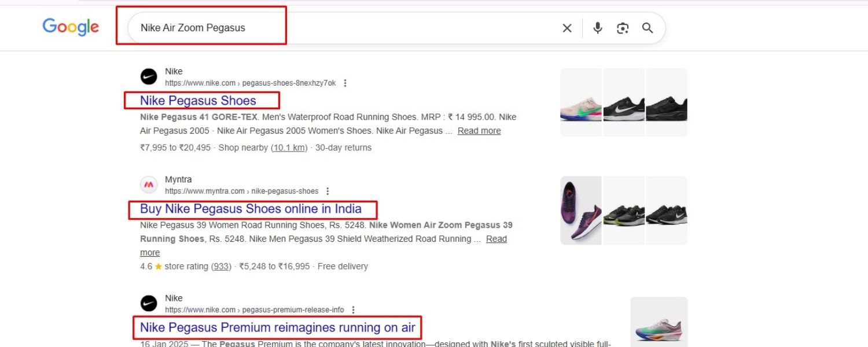The width and height of the screenshot is (868, 347).
Task: Open the Buy Nike Pegasus Shoes online link
Action: (x=251, y=209)
